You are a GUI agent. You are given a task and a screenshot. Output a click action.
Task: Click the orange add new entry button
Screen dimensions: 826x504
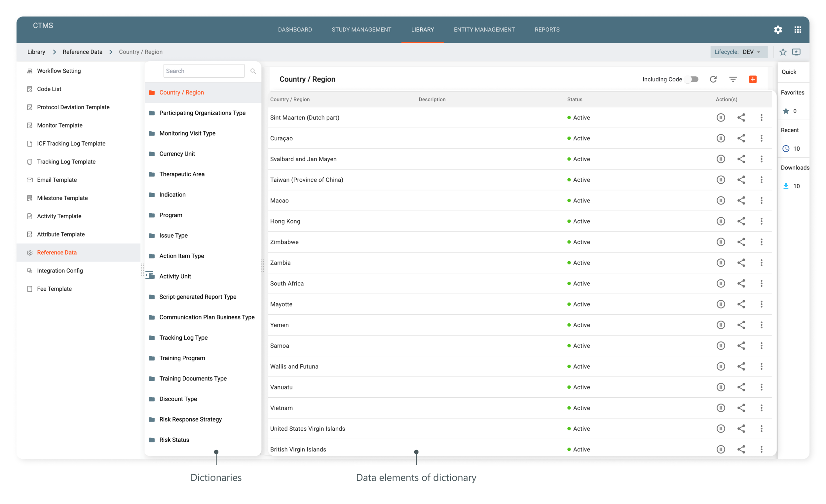coord(753,79)
